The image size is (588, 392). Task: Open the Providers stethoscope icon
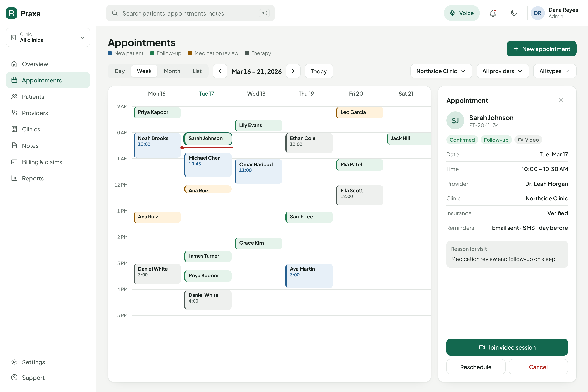(14, 113)
